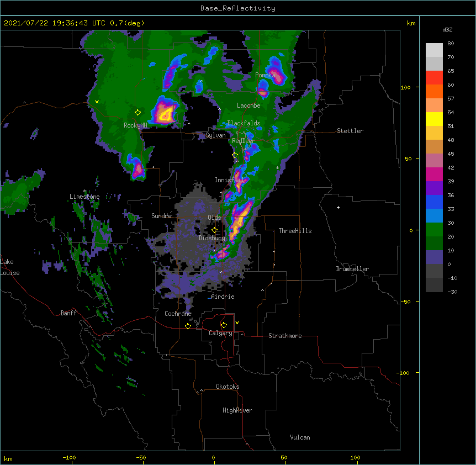Pick the red 60-65 dBZ legend swatch
Screen dimensions: 476x465
click(x=434, y=77)
